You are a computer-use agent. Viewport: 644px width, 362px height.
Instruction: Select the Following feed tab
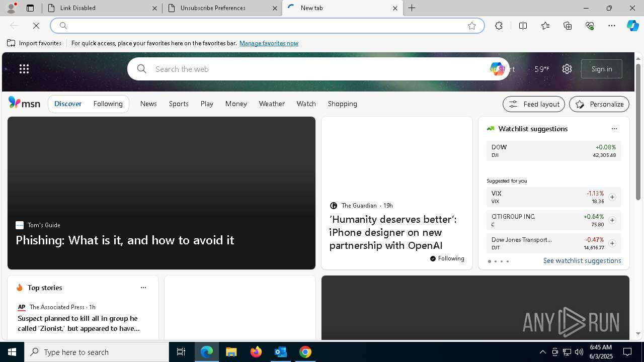(108, 104)
